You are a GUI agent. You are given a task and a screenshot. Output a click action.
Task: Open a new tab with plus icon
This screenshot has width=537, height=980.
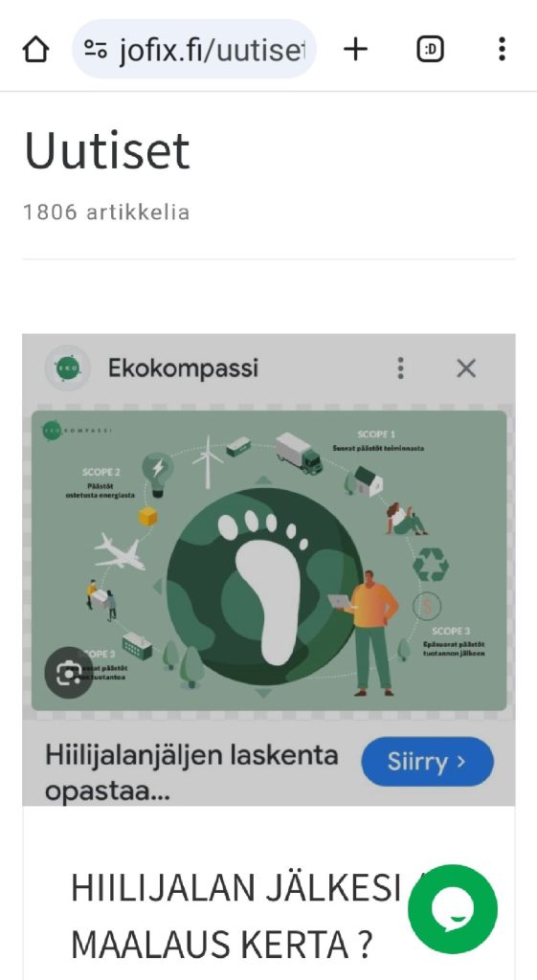click(x=356, y=49)
